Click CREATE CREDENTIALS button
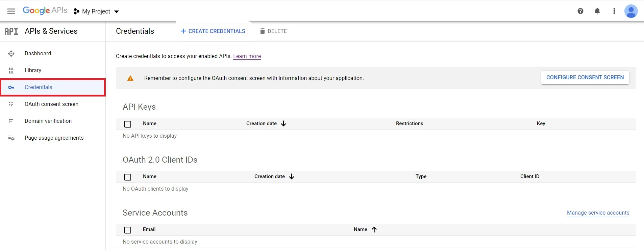The image size is (644, 250). [x=213, y=31]
